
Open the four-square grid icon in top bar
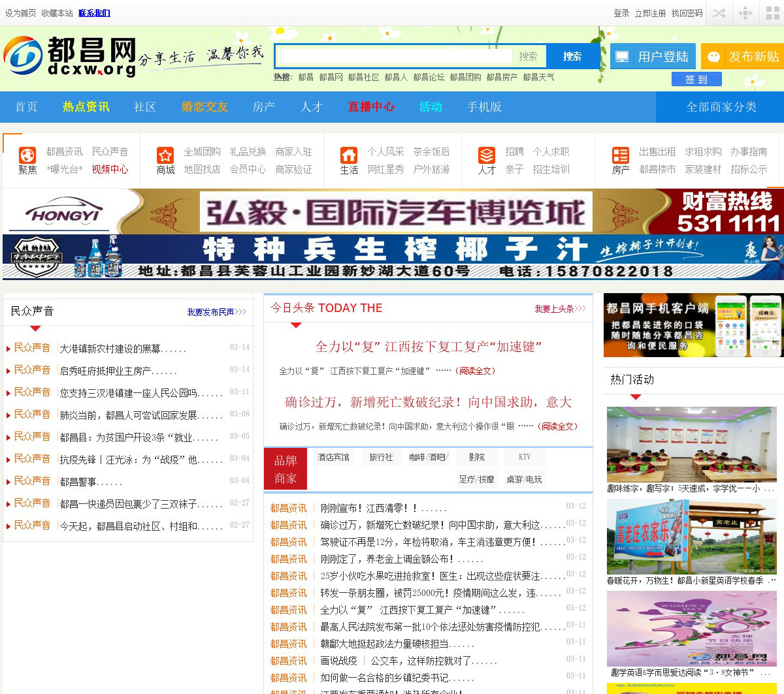click(x=772, y=13)
